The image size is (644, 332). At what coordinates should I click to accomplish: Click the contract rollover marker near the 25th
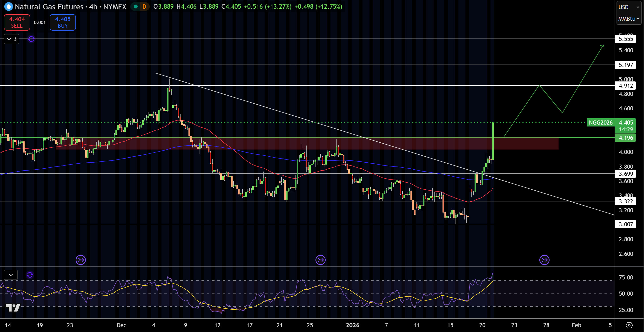[321, 260]
